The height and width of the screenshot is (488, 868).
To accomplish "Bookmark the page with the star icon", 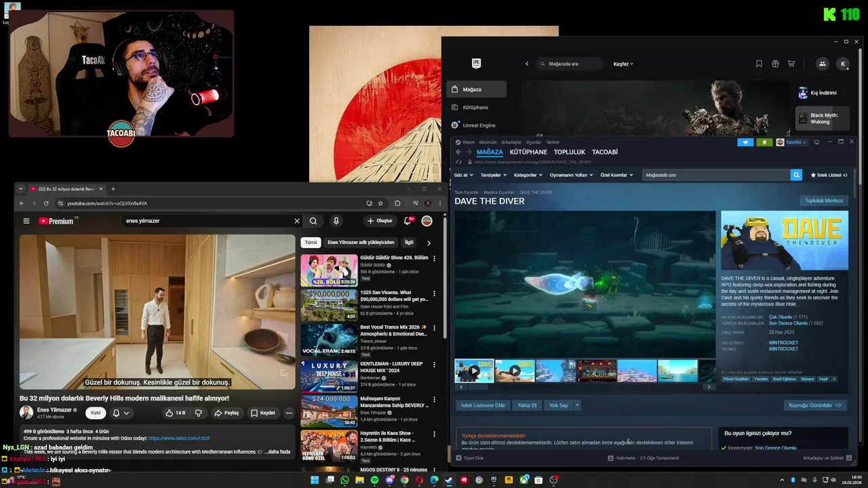I will pyautogui.click(x=380, y=203).
